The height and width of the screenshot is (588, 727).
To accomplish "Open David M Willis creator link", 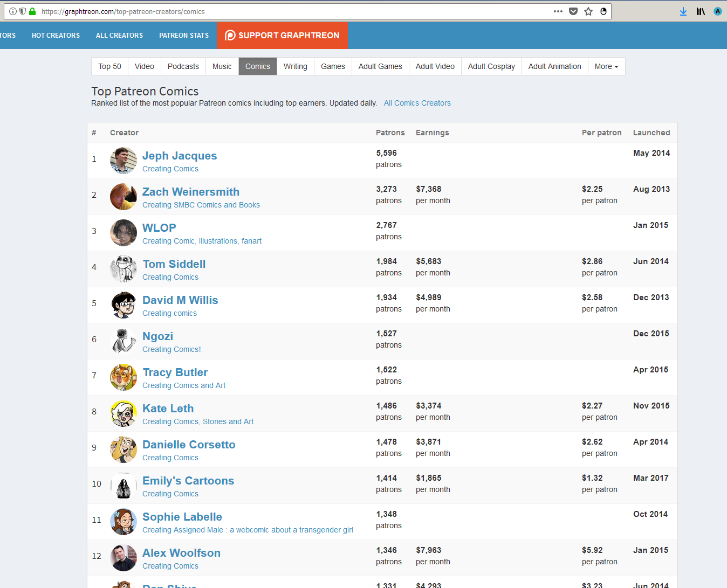I will tap(180, 300).
